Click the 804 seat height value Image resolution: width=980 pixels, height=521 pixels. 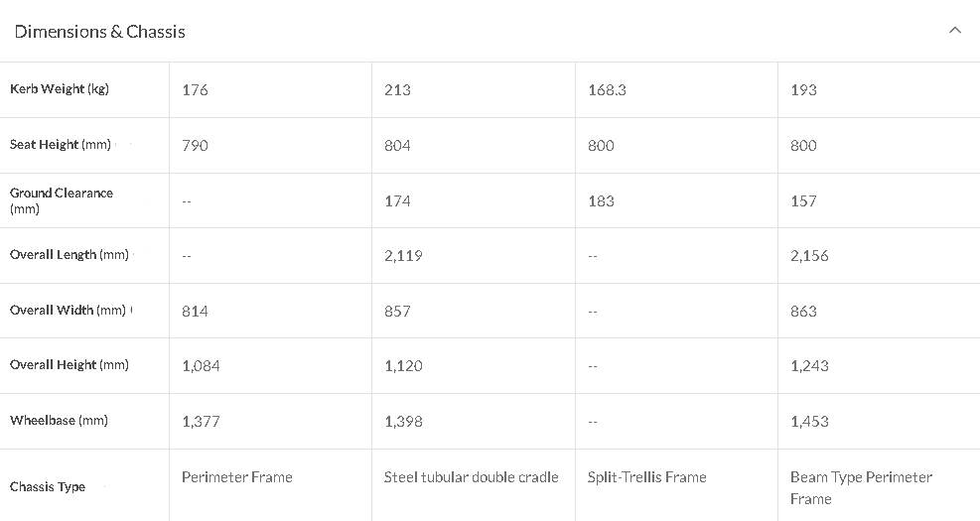tap(397, 146)
